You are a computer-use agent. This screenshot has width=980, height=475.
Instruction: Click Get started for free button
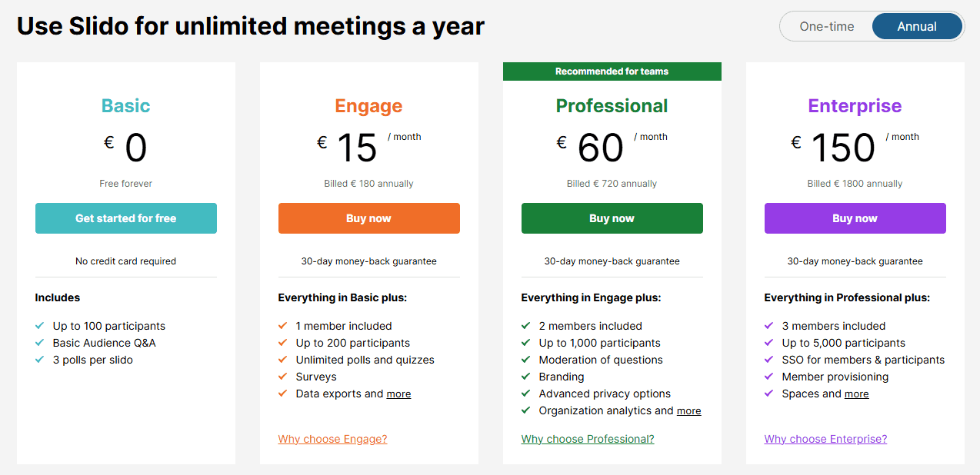126,218
